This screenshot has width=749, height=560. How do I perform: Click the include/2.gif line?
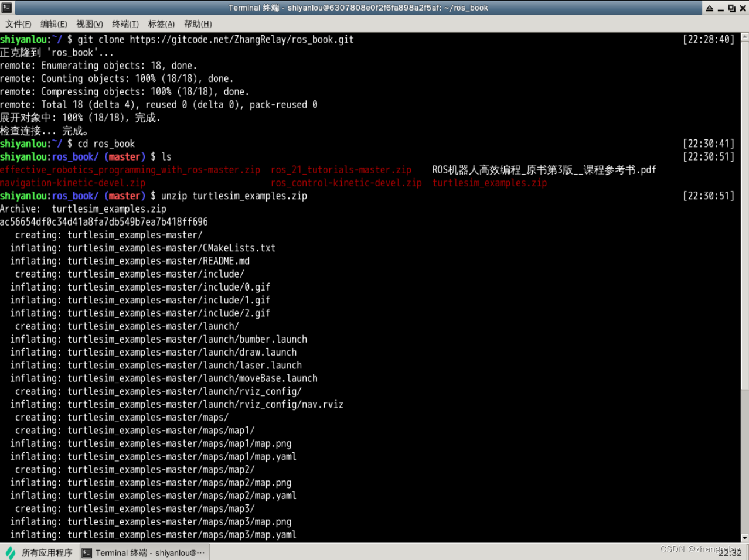140,313
